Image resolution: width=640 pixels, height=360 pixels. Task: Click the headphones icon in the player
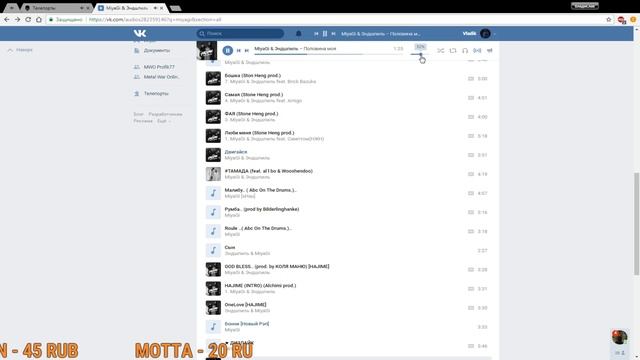(465, 50)
